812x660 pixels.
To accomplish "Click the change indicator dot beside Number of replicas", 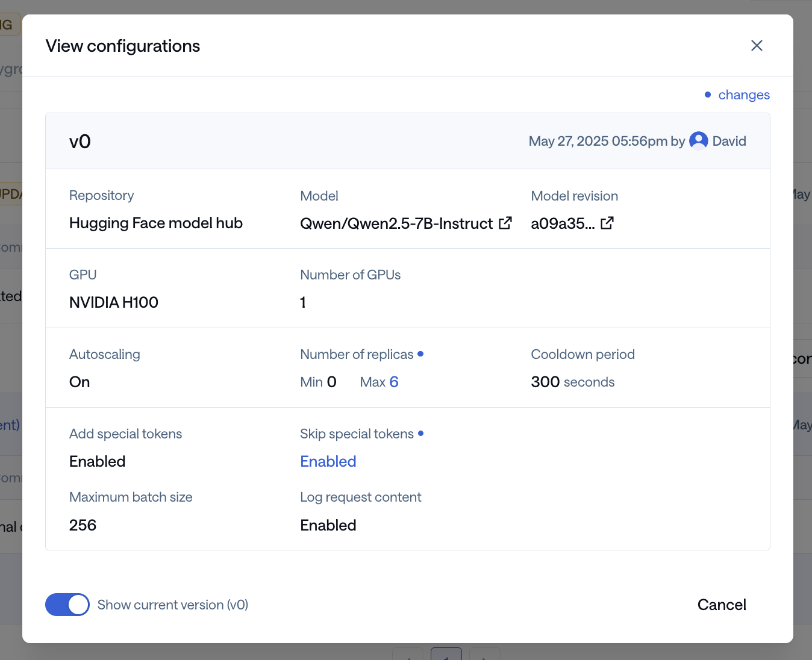I will [x=421, y=354].
